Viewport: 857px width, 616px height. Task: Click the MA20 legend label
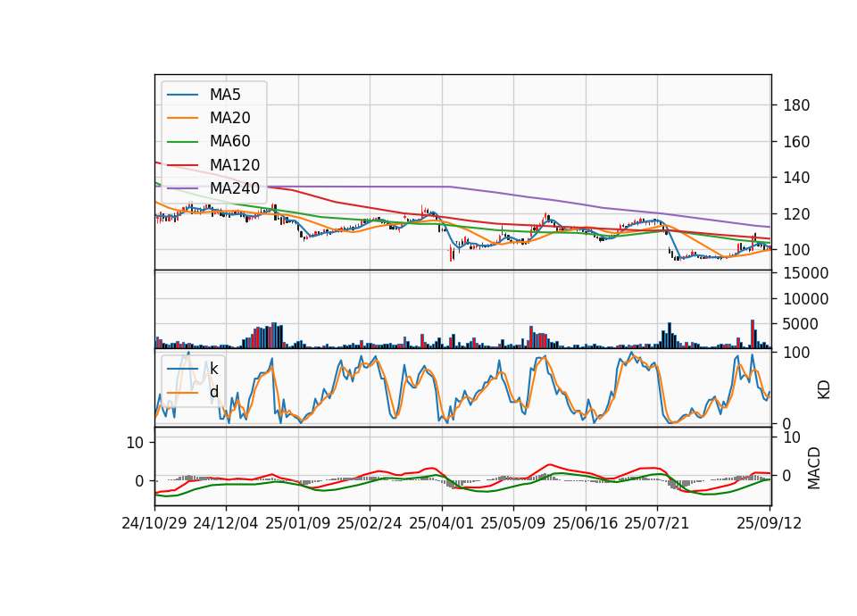229,118
